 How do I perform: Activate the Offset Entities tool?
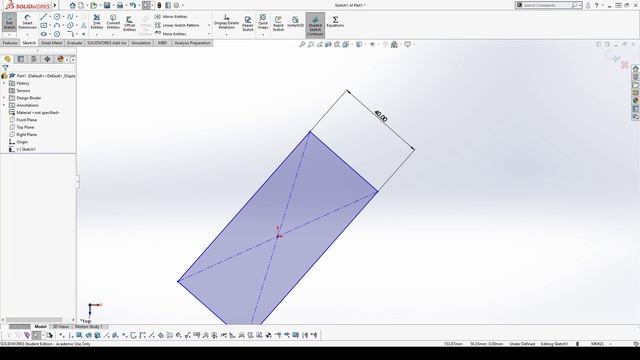[x=129, y=23]
